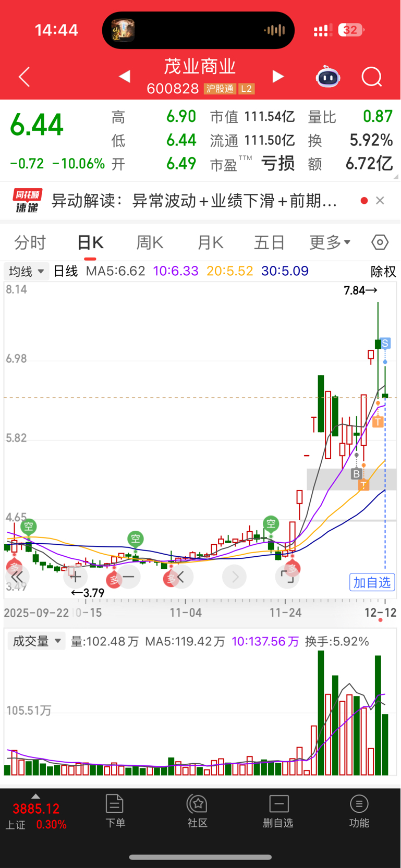Tap the 空 marker near 11-04

[x=136, y=539]
